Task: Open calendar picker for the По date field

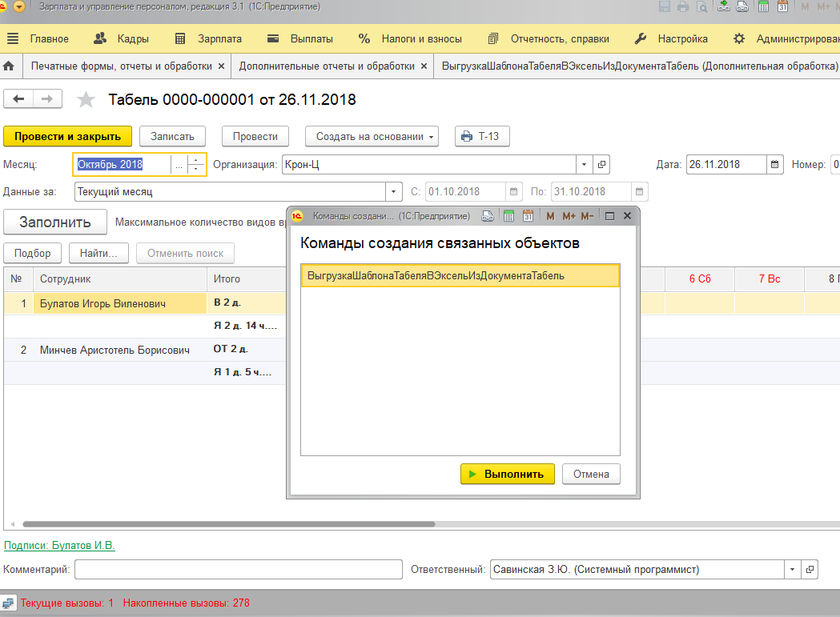Action: click(x=639, y=192)
